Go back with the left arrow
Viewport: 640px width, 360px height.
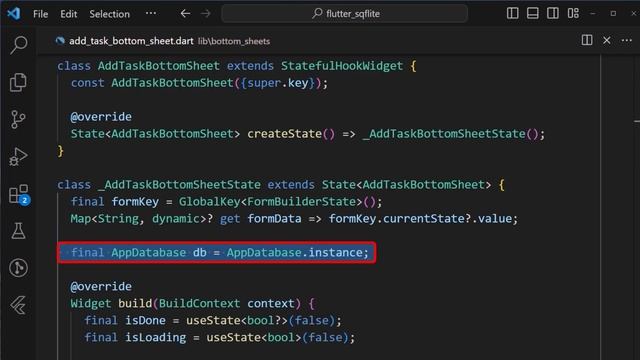(185, 13)
